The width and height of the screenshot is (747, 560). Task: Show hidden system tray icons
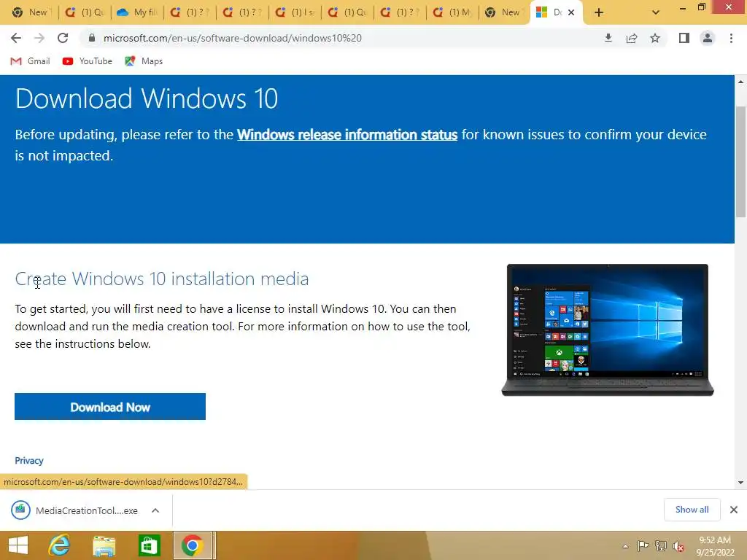(625, 546)
